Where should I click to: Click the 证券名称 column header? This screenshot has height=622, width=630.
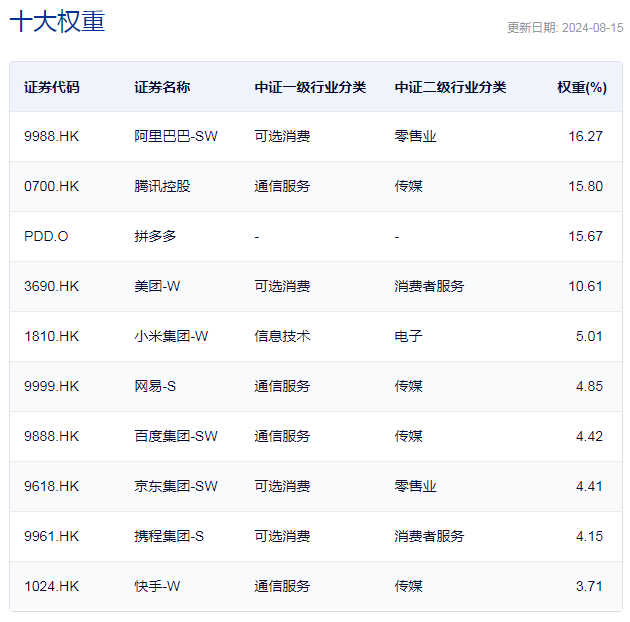point(162,87)
